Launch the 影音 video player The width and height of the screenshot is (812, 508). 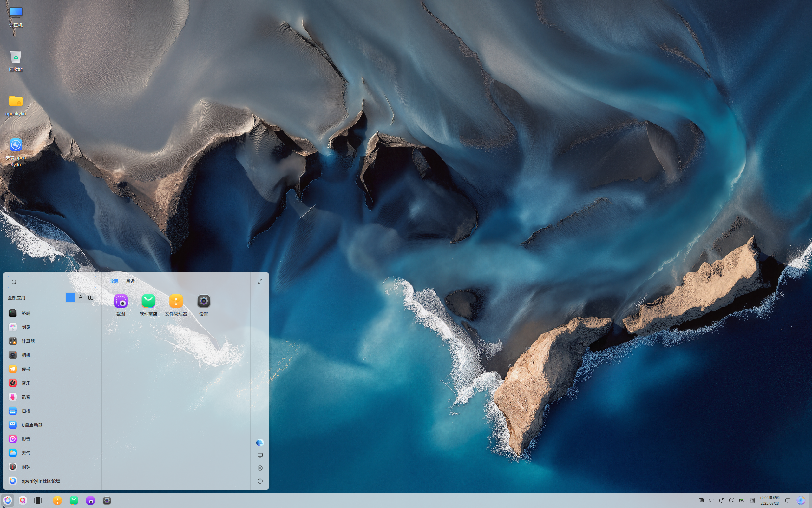coord(52,439)
